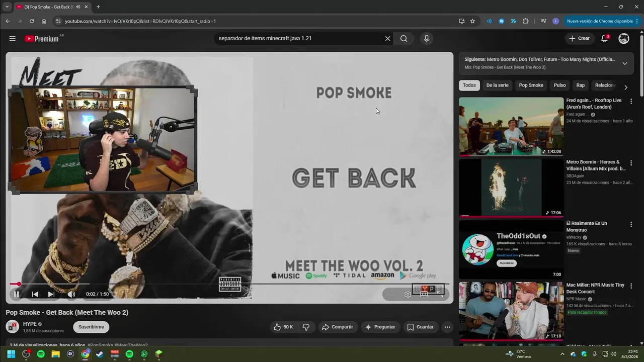Skip to the previous video
Image resolution: width=644 pixels, height=362 pixels.
[35, 294]
